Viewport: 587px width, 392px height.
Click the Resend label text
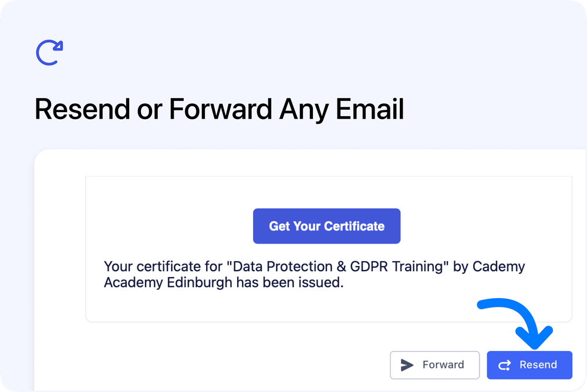pos(540,364)
